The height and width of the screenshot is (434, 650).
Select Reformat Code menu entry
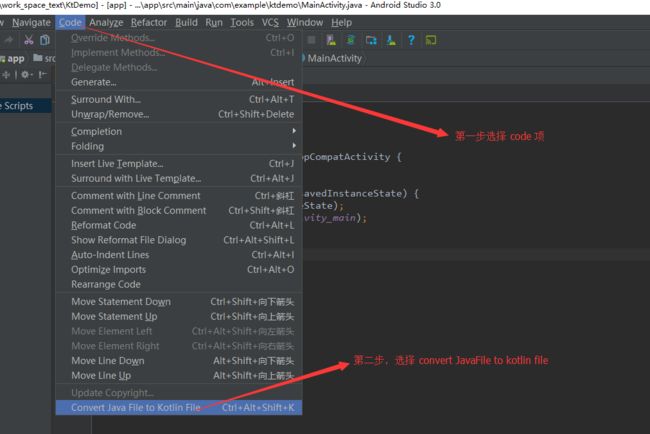pos(179,225)
